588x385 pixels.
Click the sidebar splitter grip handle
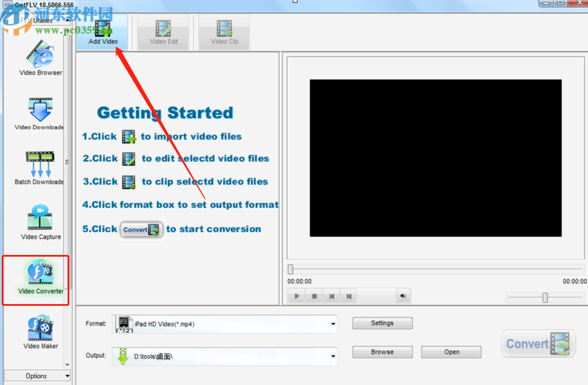pos(68,162)
